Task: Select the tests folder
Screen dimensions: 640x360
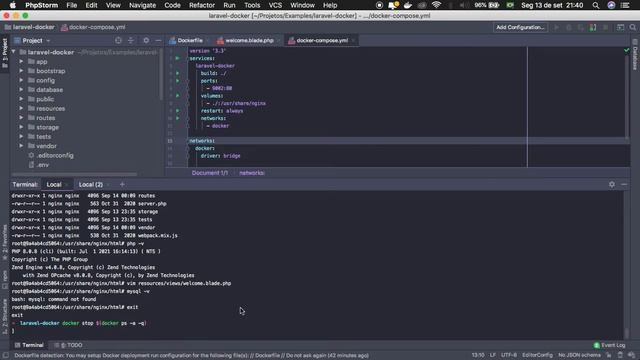Action: (x=43, y=137)
